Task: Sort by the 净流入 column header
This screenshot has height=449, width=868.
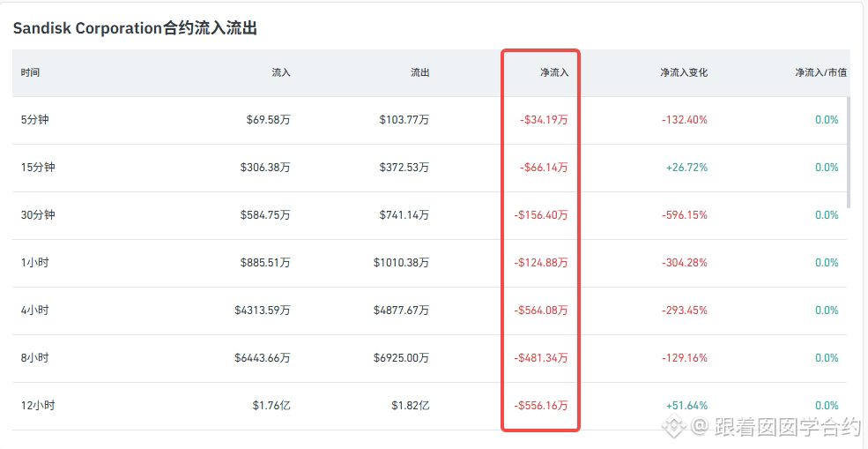Action: point(554,72)
